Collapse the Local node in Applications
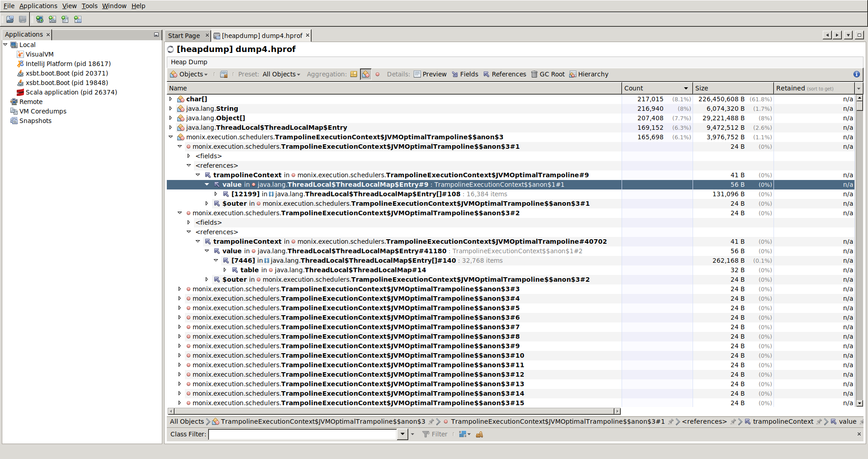Image resolution: width=868 pixels, height=459 pixels. coord(5,44)
